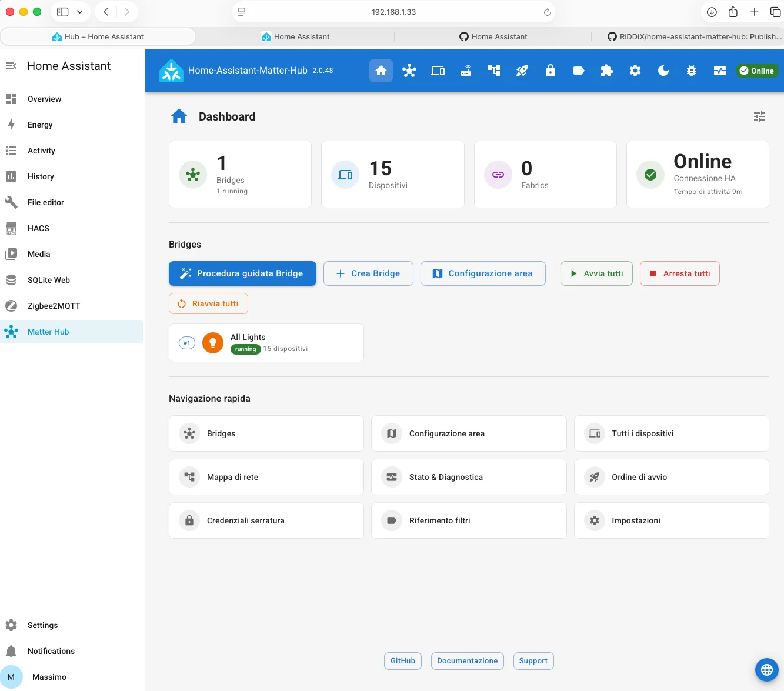Open SQLite Web in the sidebar

(72, 280)
